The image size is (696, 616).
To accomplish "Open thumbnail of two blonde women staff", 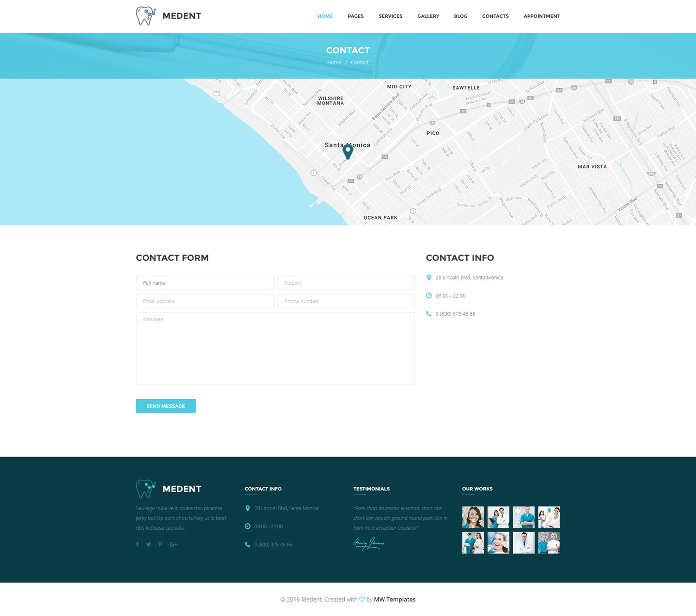I will 549,543.
